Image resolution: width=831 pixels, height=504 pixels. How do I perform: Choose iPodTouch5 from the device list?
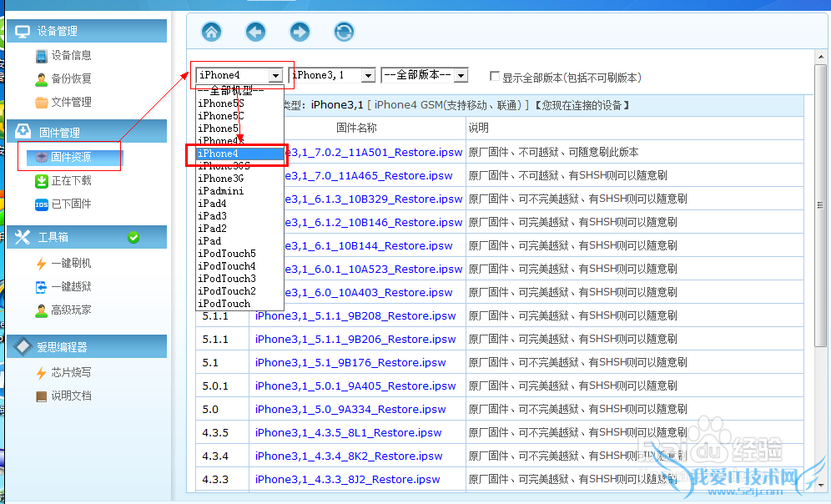coord(227,254)
